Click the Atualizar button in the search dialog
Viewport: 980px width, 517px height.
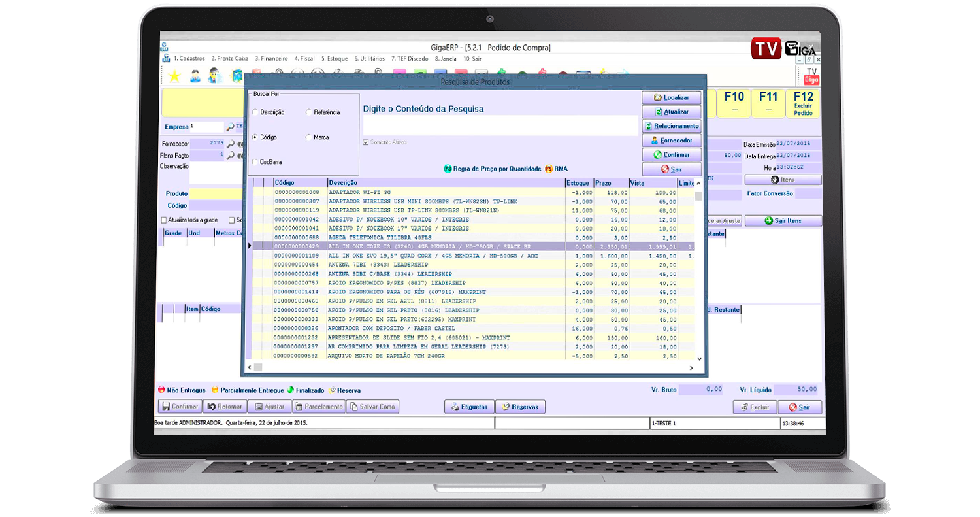[672, 112]
